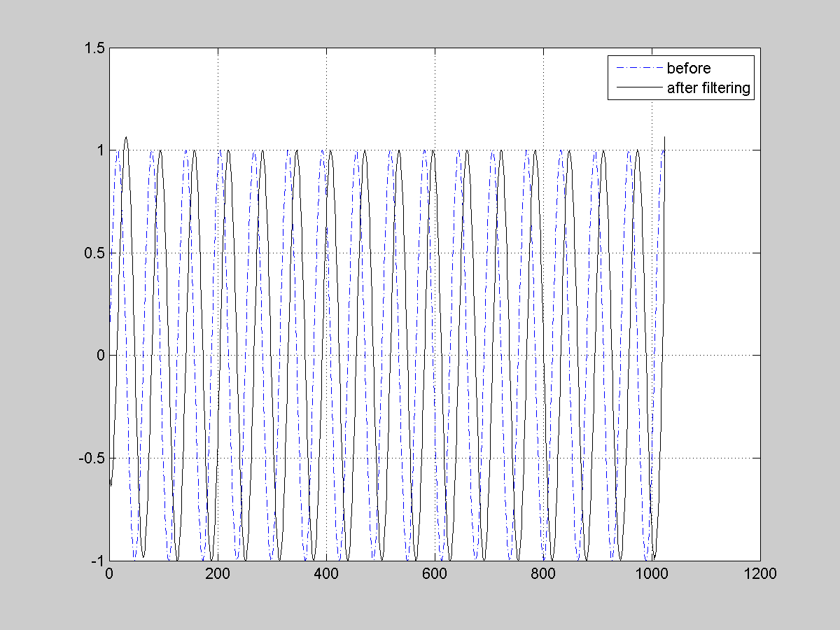Click the x-axis tick label '400'

pyautogui.click(x=325, y=573)
